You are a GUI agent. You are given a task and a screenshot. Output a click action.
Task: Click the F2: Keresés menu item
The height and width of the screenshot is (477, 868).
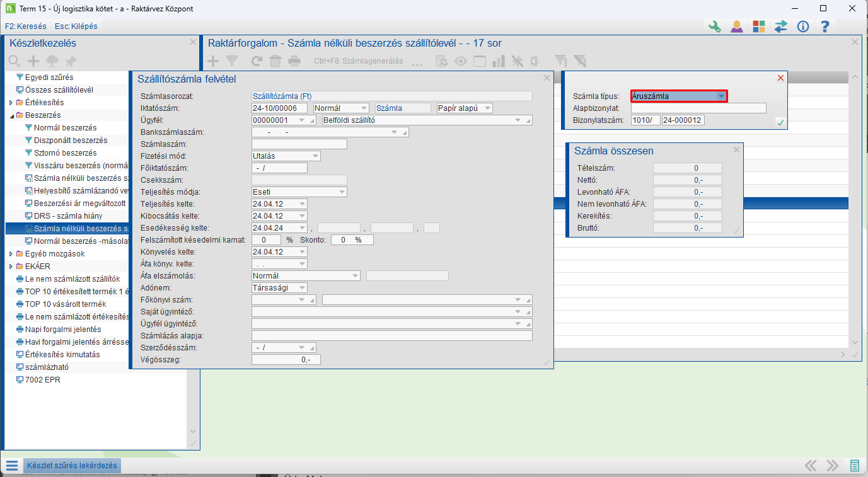26,26
